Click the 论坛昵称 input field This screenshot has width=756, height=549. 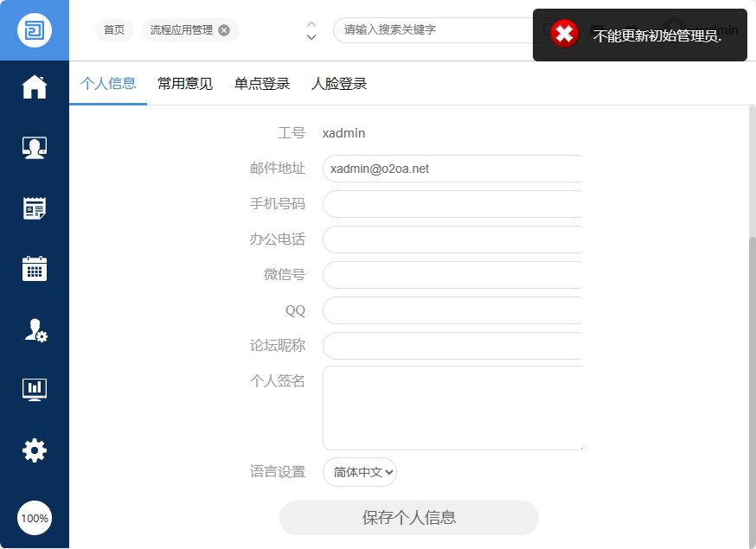452,346
